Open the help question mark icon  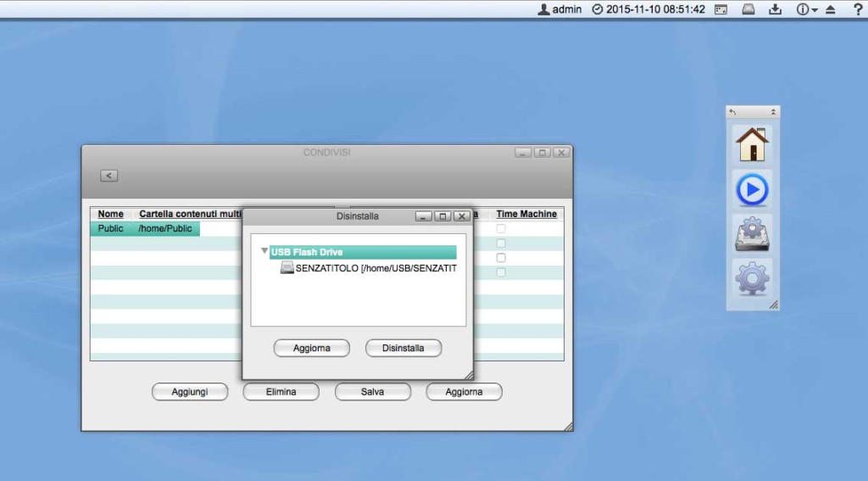tap(858, 9)
